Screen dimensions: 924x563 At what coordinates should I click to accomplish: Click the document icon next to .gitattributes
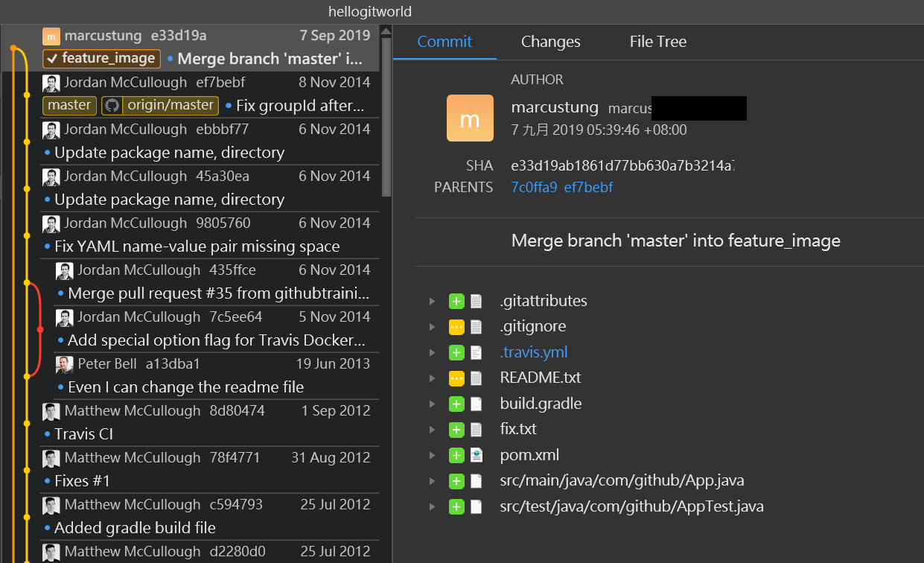tap(477, 300)
